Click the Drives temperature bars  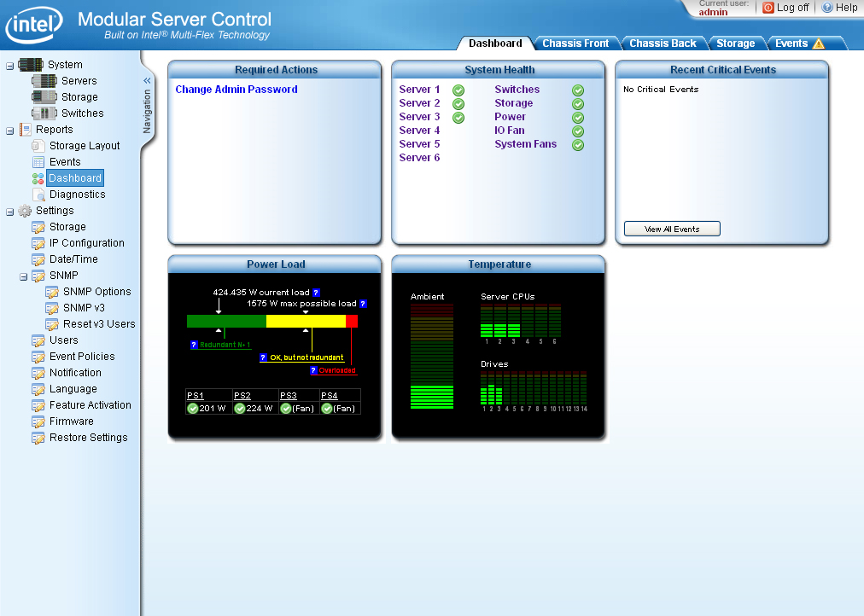tap(534, 388)
